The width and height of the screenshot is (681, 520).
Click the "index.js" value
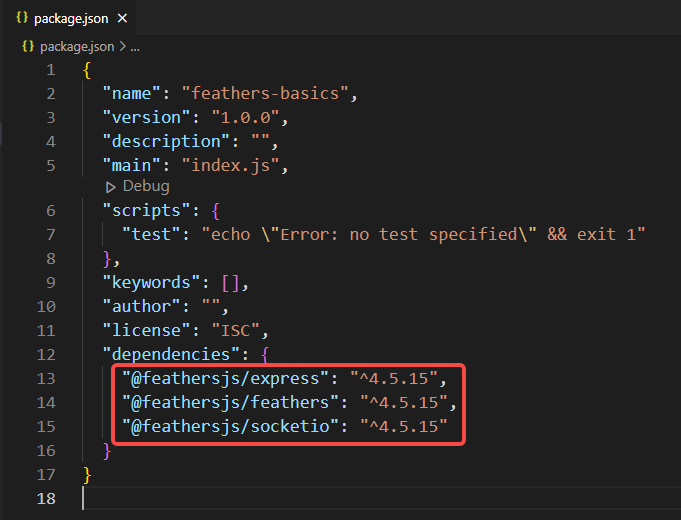tap(231, 166)
